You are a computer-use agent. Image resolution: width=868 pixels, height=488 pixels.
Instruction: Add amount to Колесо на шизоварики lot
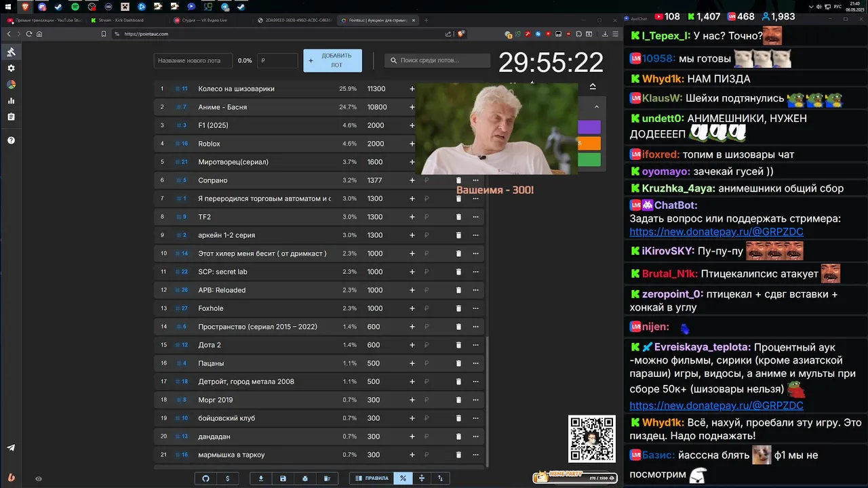pos(412,89)
